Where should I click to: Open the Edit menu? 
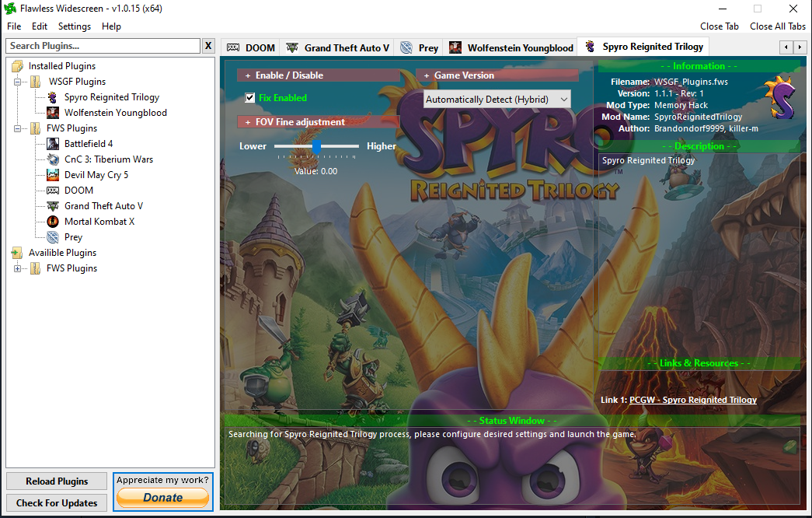[40, 26]
